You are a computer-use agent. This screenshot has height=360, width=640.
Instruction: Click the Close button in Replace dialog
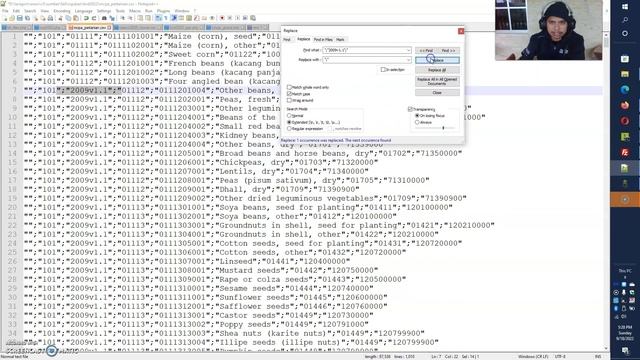point(437,93)
